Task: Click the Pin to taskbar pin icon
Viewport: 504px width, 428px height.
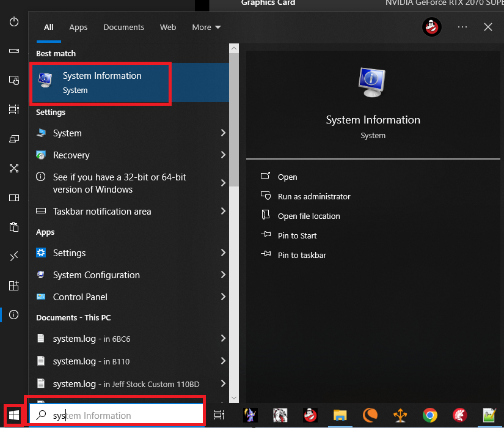Action: (x=266, y=254)
